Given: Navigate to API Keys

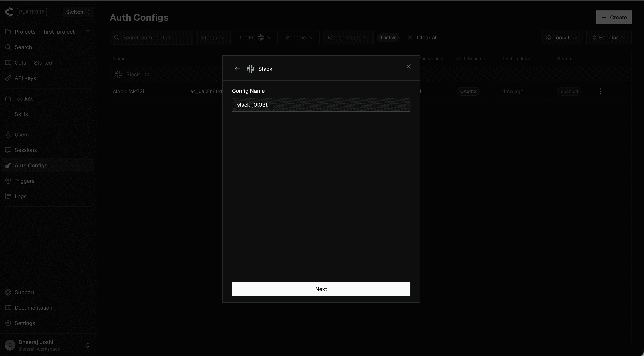Looking at the screenshot, I should click(x=47, y=78).
